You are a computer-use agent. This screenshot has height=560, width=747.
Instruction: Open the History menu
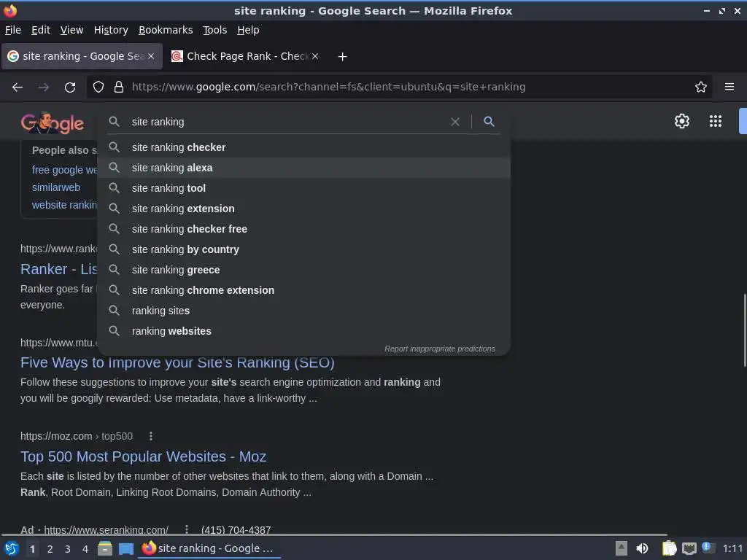point(111,30)
